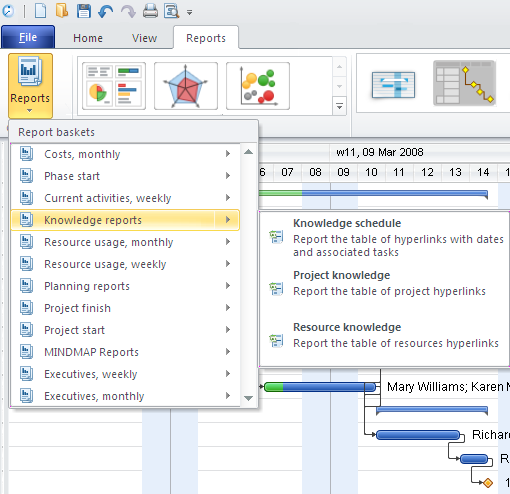Open the quick access toolbar customize arrow
Viewport: 510px width, 494px height.
[189, 13]
